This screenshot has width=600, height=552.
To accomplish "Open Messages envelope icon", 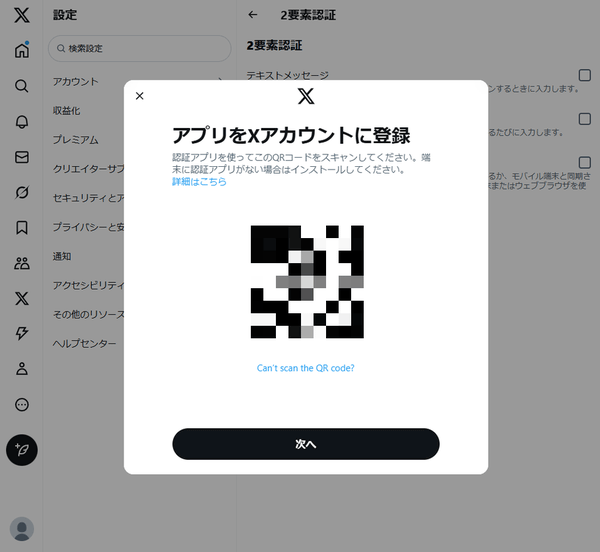I will [22, 157].
